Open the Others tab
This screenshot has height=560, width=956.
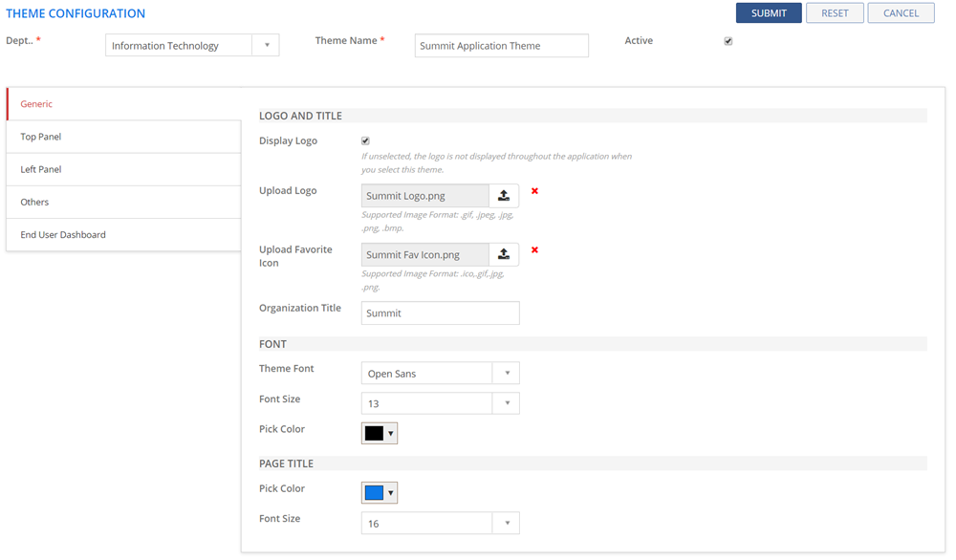point(34,202)
